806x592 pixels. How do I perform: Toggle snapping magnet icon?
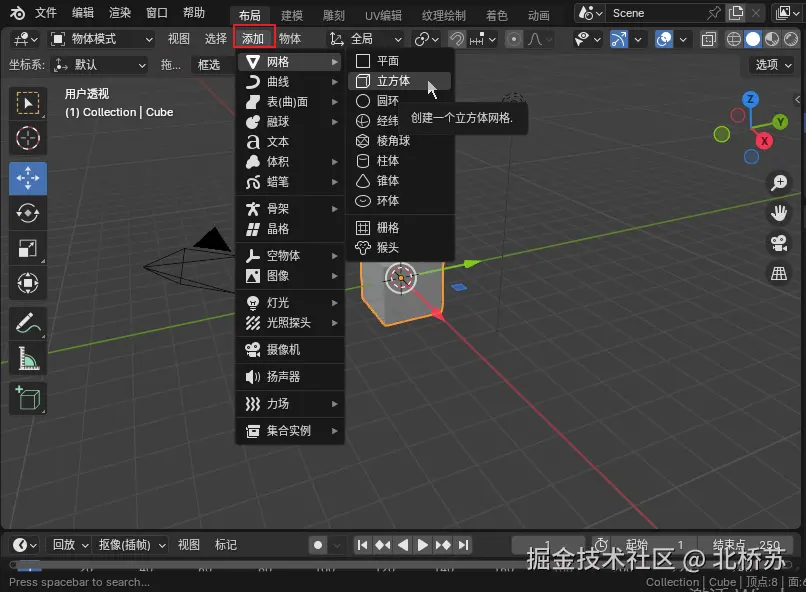tap(456, 39)
